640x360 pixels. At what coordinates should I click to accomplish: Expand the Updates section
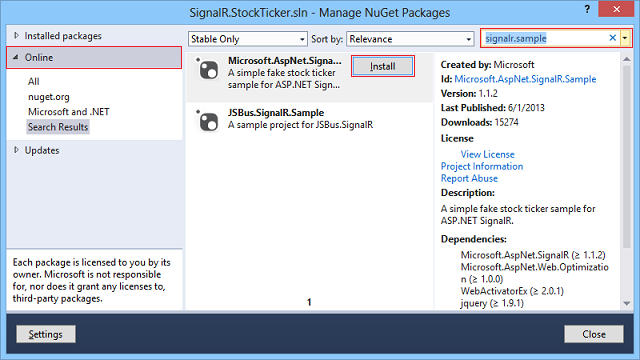pos(16,150)
